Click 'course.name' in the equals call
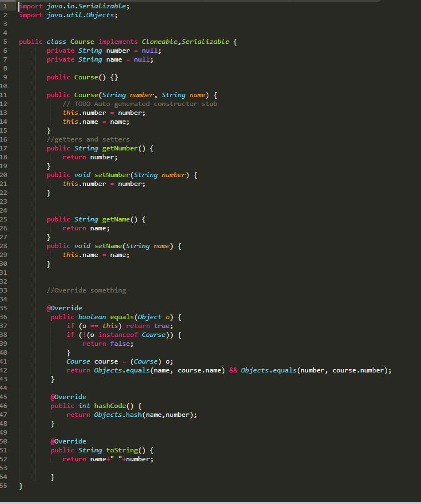 pos(199,371)
